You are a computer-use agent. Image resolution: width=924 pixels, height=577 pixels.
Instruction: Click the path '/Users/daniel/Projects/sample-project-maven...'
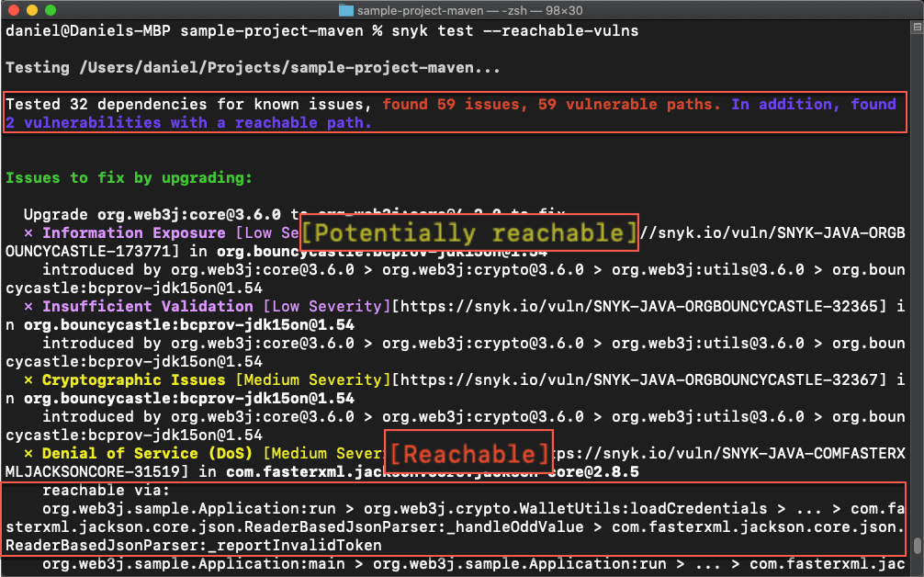point(290,68)
